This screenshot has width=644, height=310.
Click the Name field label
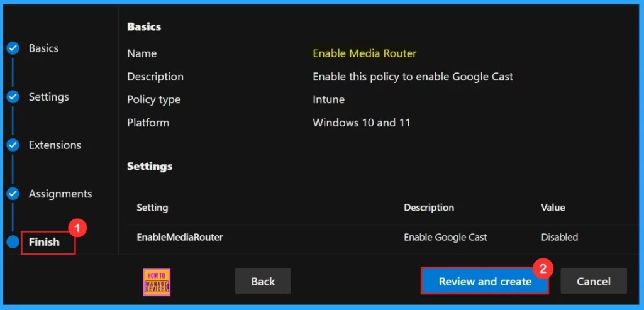point(142,53)
